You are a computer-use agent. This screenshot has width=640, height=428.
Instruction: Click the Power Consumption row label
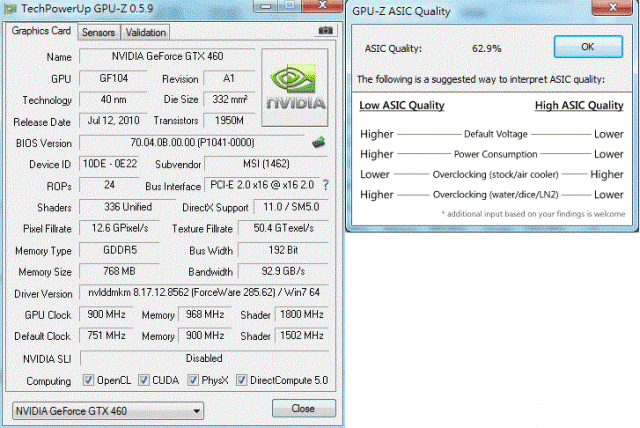(496, 154)
